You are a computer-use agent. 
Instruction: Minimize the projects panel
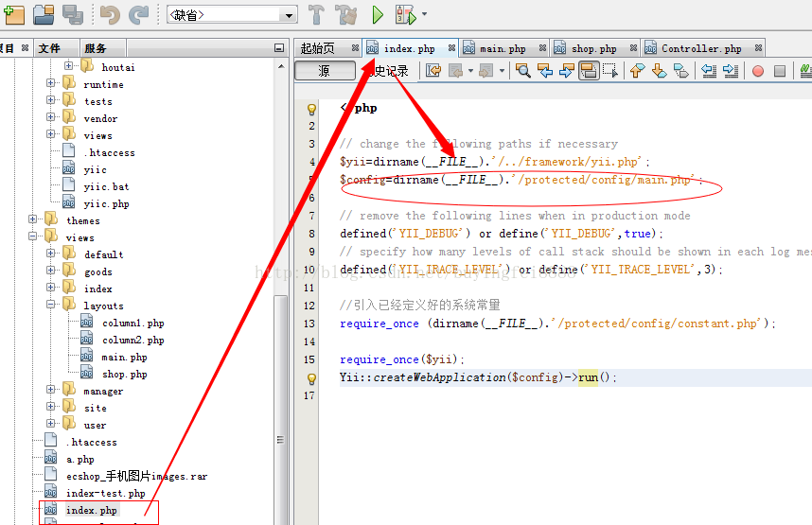point(279,48)
